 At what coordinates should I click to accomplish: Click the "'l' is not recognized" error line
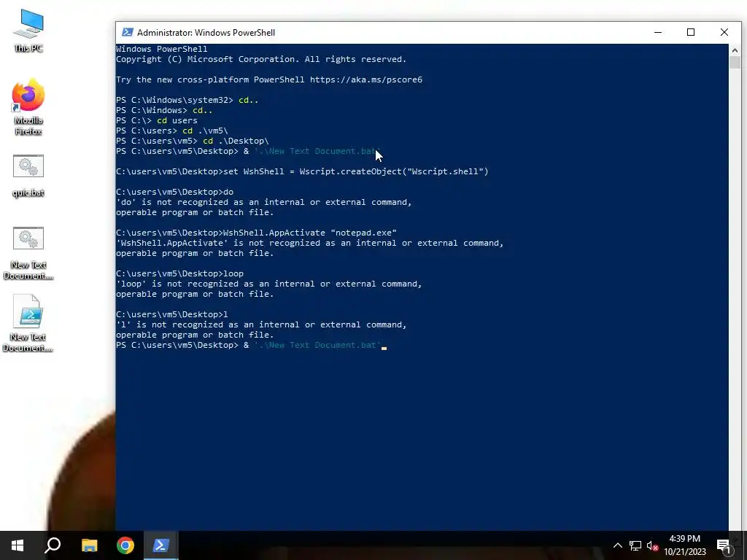pos(261,324)
